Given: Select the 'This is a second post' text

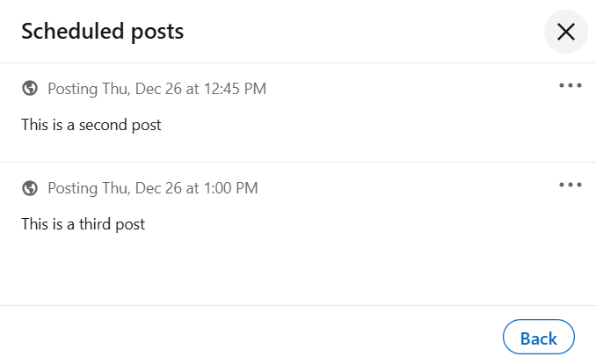Looking at the screenshot, I should (x=91, y=125).
